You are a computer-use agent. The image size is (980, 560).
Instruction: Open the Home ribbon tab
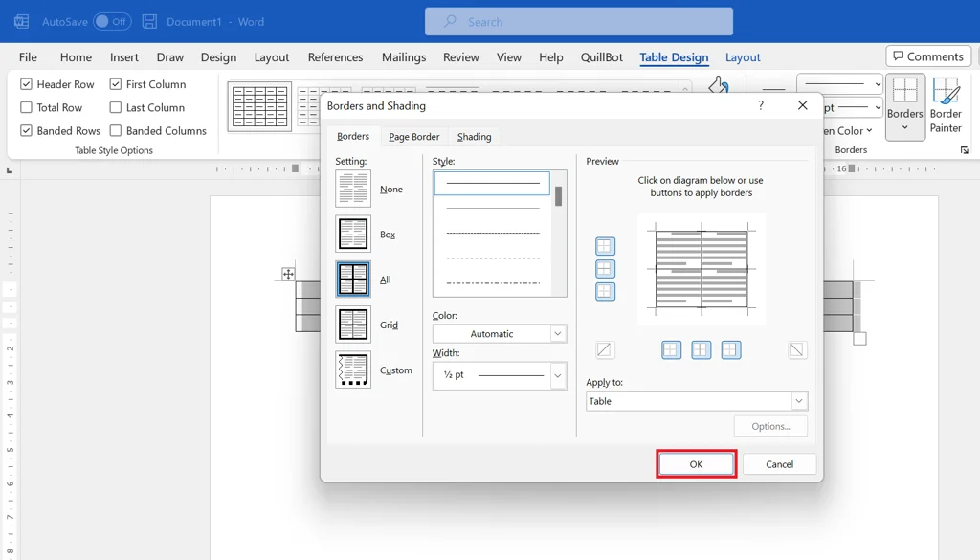(x=77, y=56)
